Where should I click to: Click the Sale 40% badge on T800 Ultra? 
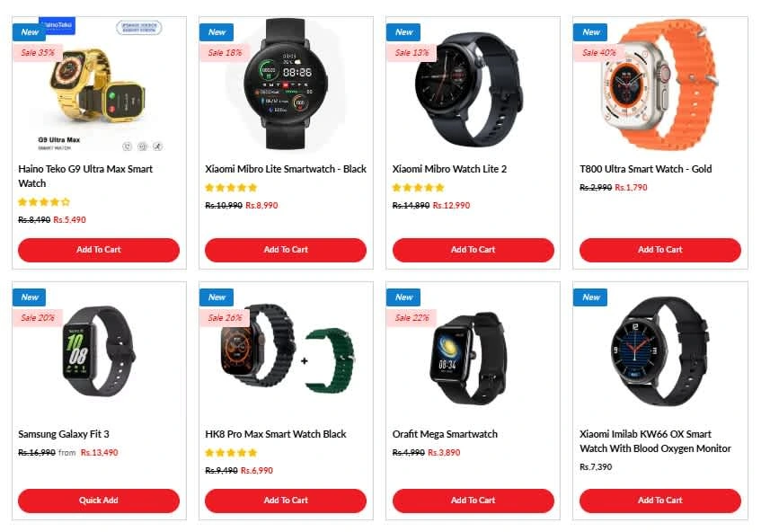coord(599,52)
